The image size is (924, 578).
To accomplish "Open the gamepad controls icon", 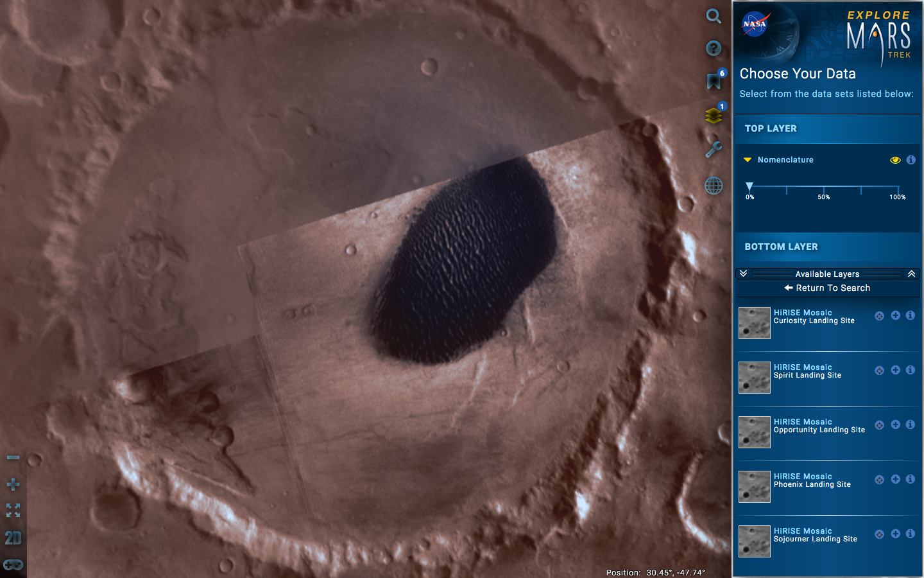I will click(13, 565).
